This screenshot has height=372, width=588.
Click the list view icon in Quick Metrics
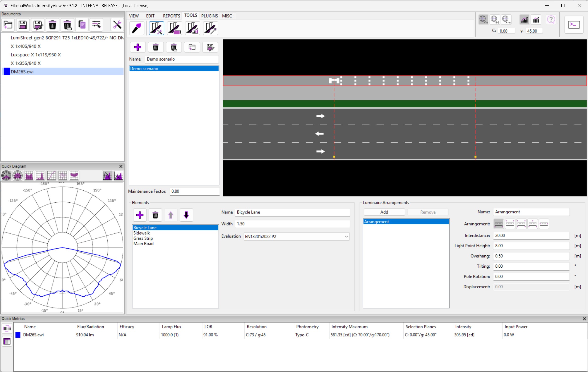tap(7, 328)
